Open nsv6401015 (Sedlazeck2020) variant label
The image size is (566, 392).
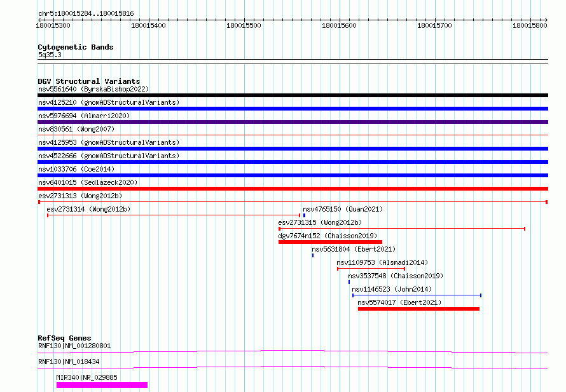pos(88,182)
